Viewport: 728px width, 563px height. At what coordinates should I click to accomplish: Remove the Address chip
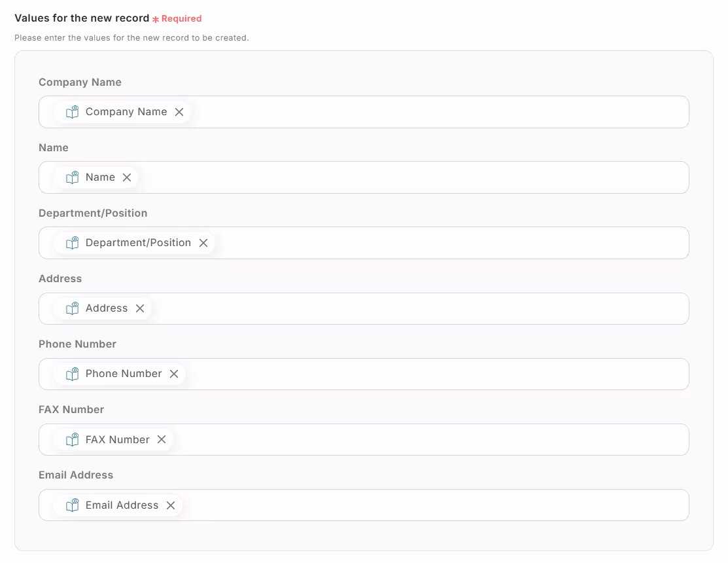pyautogui.click(x=140, y=308)
